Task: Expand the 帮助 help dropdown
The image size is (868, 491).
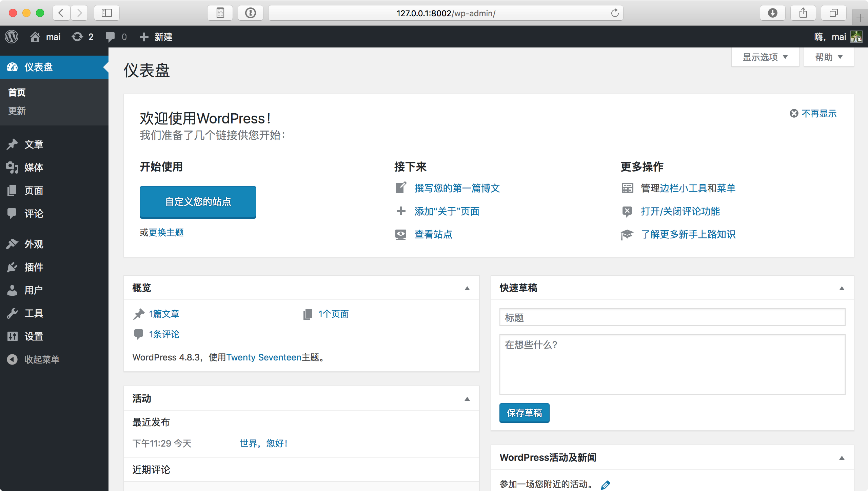Action: [829, 57]
